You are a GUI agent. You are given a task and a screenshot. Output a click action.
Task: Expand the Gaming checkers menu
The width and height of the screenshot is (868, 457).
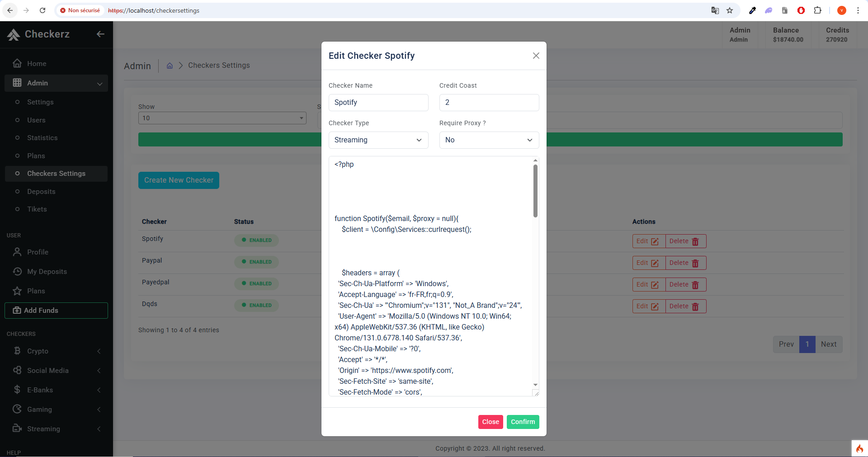pyautogui.click(x=56, y=410)
